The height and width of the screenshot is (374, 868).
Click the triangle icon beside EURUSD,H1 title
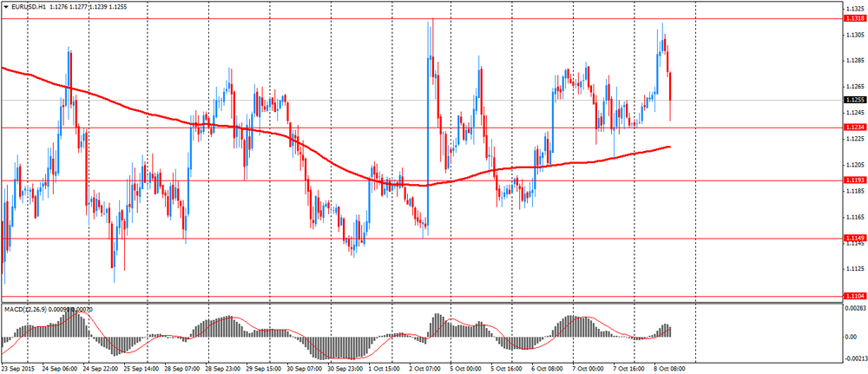pyautogui.click(x=5, y=7)
